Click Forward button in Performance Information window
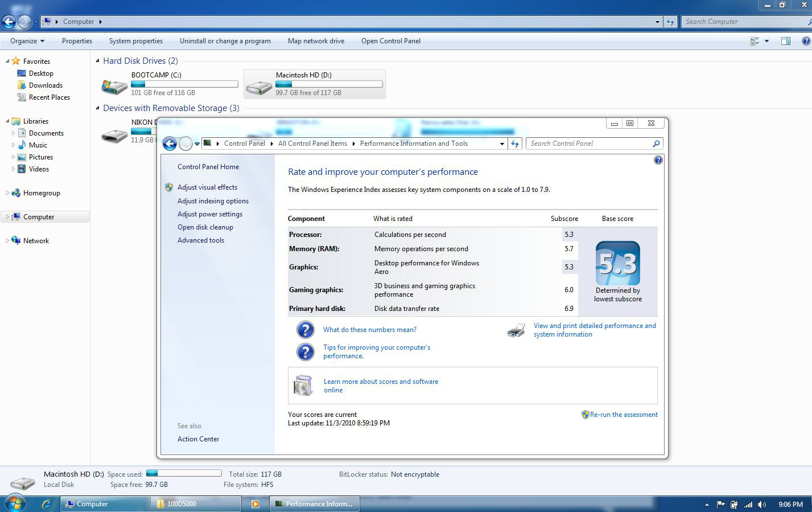The height and width of the screenshot is (512, 812). (x=186, y=144)
